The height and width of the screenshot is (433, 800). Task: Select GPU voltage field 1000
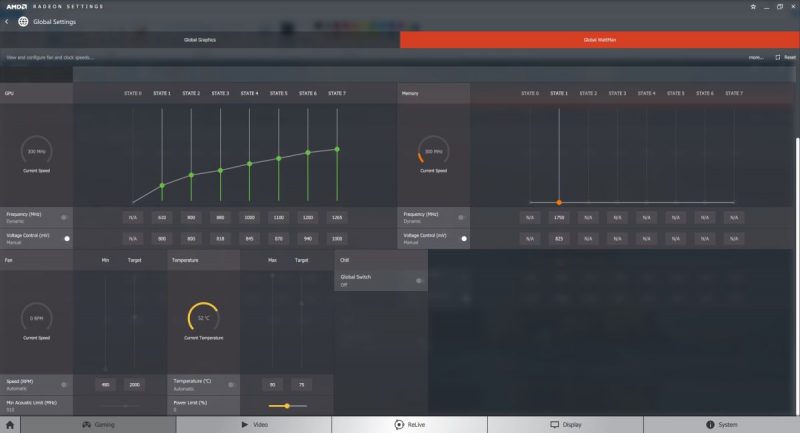tap(337, 238)
